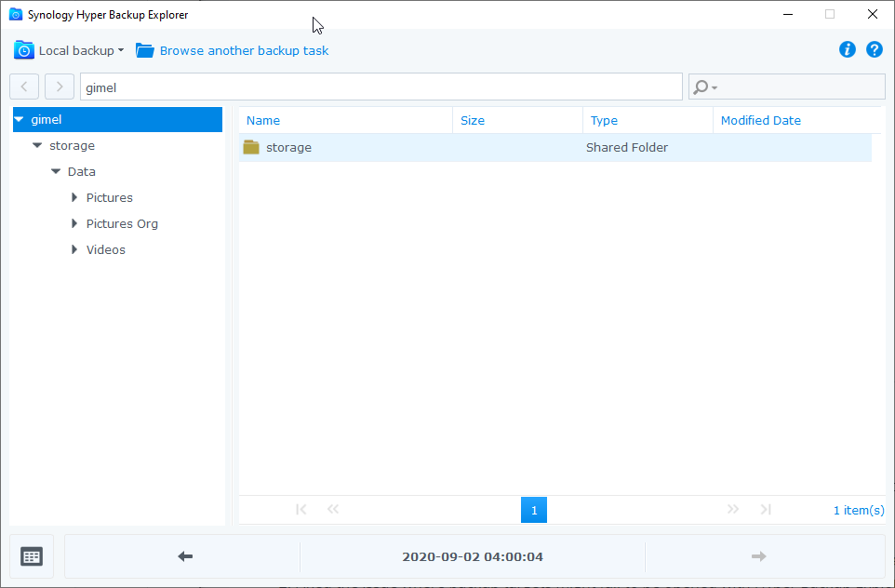
Task: Click the storage folder icon in list
Action: (x=251, y=147)
